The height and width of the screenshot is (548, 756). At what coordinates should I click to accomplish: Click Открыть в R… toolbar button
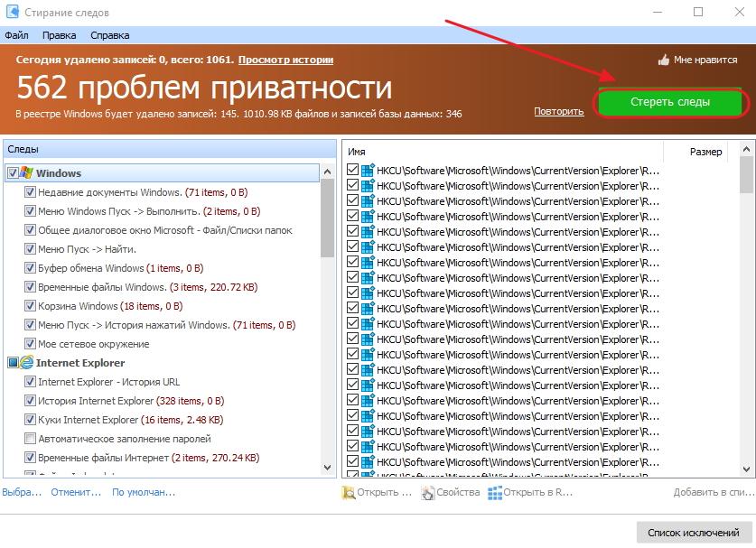pos(530,493)
